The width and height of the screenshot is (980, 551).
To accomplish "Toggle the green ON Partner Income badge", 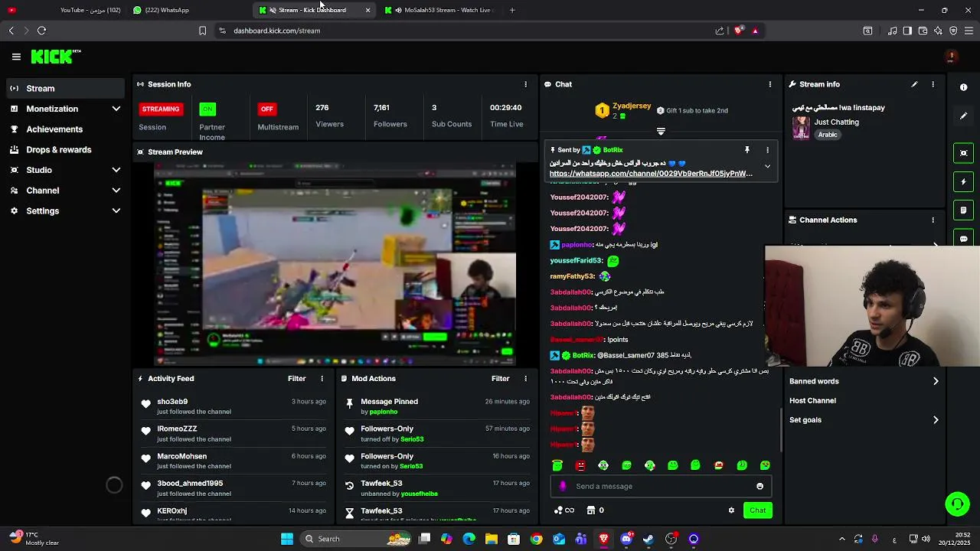I will (207, 109).
